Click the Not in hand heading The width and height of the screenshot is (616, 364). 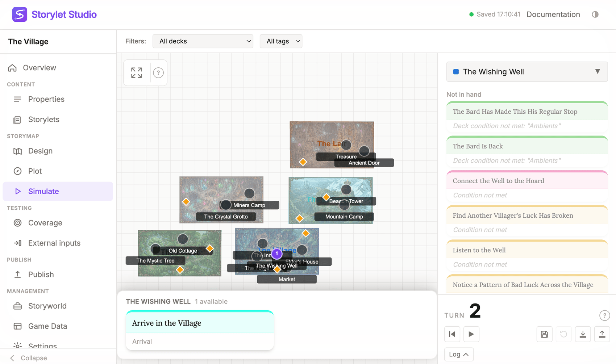click(x=464, y=95)
